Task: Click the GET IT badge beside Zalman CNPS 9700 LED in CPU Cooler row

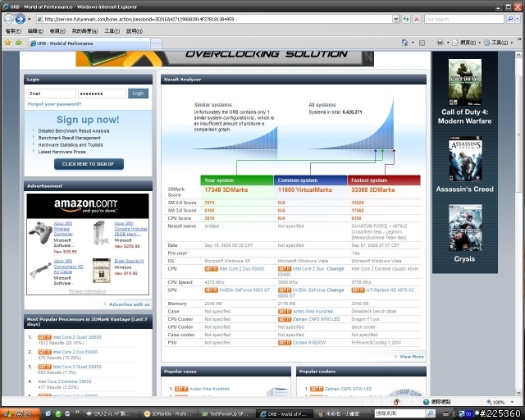Action: point(285,320)
